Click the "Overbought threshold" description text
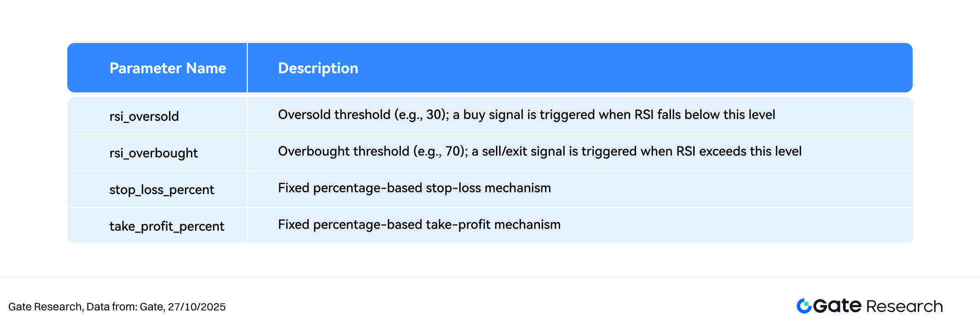This screenshot has height=336, width=980. 343,151
